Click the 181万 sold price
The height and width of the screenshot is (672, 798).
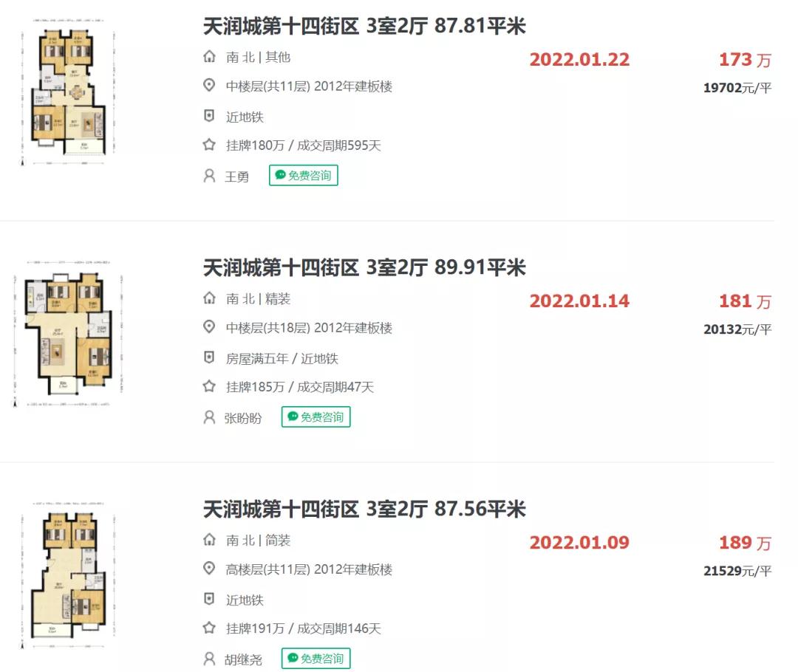(745, 301)
